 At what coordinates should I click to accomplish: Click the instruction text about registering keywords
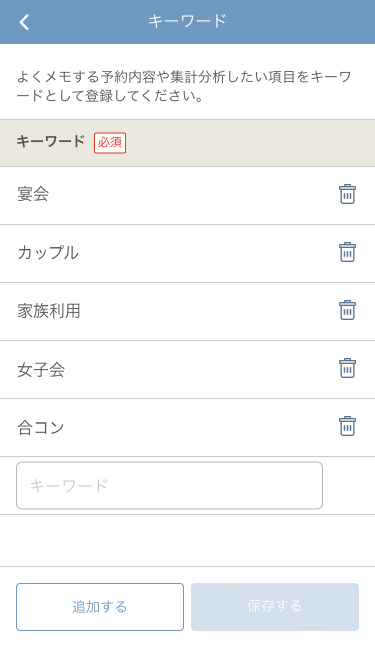pos(184,86)
